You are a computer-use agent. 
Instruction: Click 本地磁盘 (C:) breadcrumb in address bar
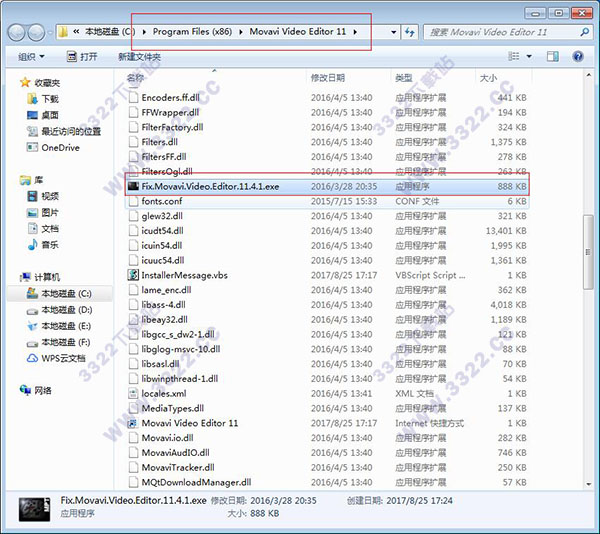pyautogui.click(x=110, y=31)
